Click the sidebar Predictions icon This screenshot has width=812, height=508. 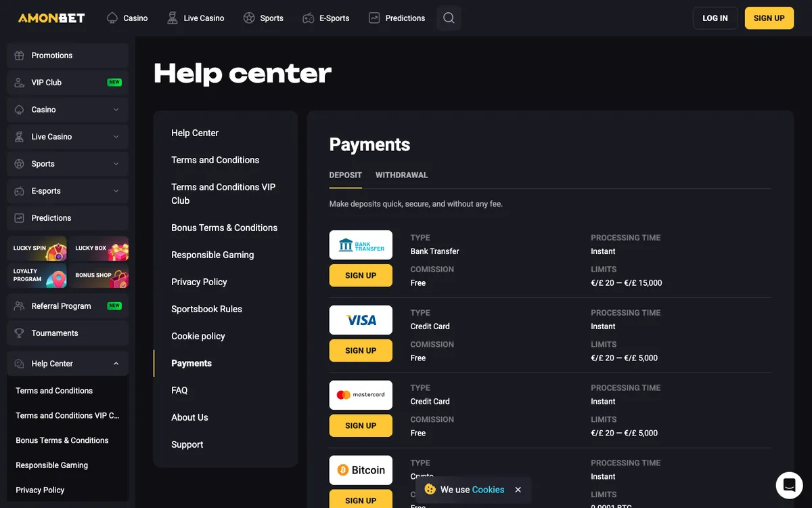(x=19, y=218)
